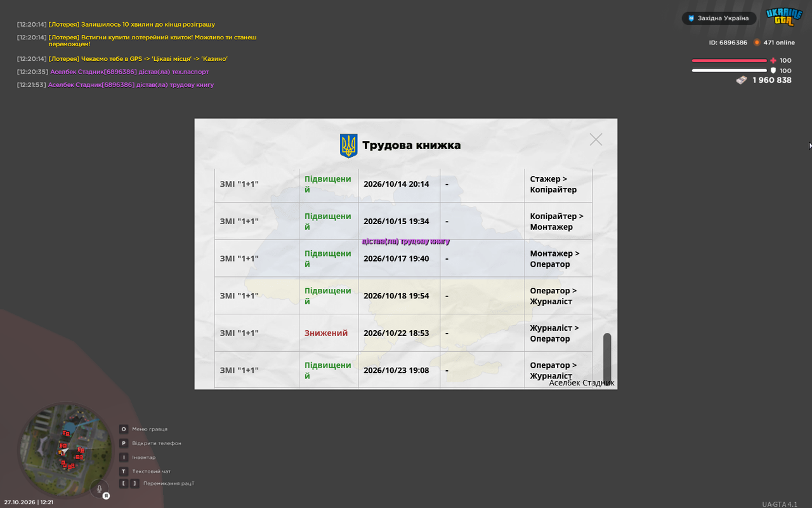Click the I key icon for Інвентар
This screenshot has height=508, width=812.
pyautogui.click(x=124, y=457)
